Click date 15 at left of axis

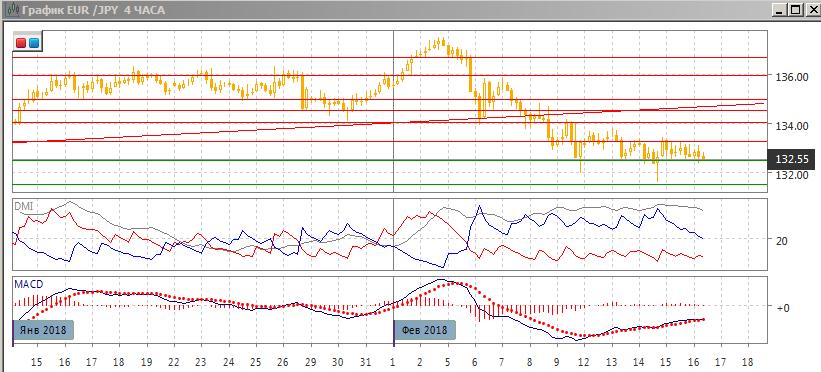coord(36,362)
